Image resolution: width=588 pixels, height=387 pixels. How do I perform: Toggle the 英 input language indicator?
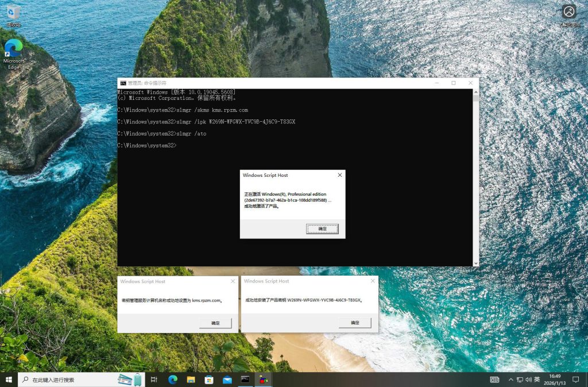pos(537,380)
